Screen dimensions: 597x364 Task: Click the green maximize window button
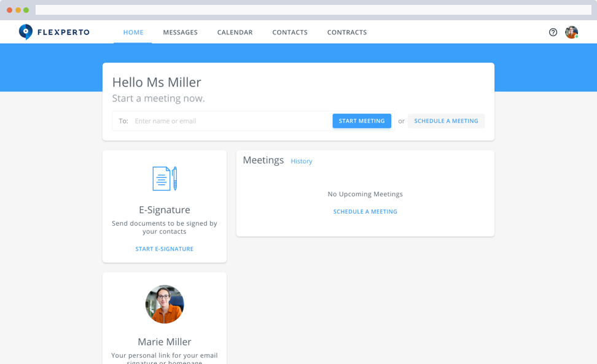pos(26,10)
